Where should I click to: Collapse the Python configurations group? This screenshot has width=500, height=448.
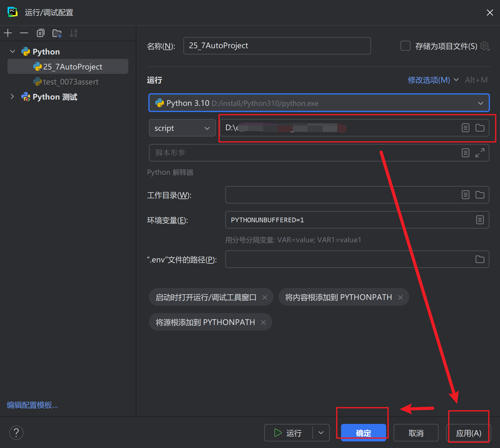pos(13,51)
